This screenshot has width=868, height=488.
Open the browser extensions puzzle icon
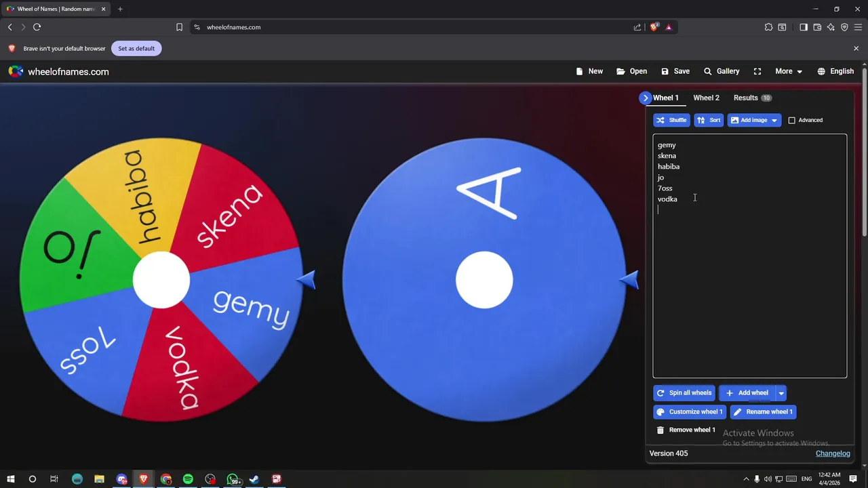(x=768, y=27)
